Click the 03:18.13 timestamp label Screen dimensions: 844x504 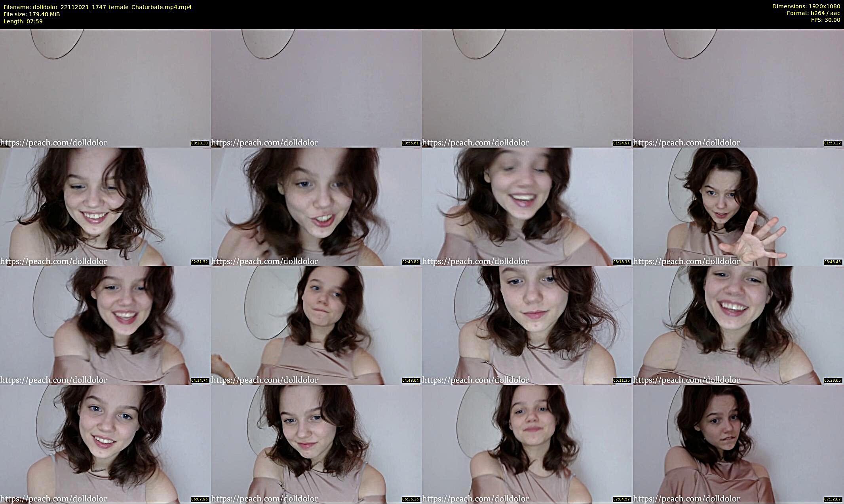622,262
